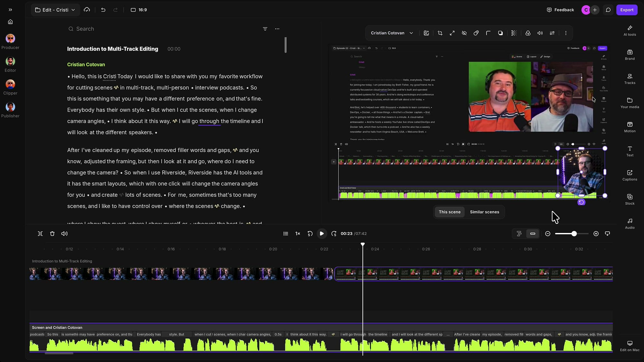The image size is (644, 362).
Task: Click the undo arrow in top bar
Action: point(103,10)
